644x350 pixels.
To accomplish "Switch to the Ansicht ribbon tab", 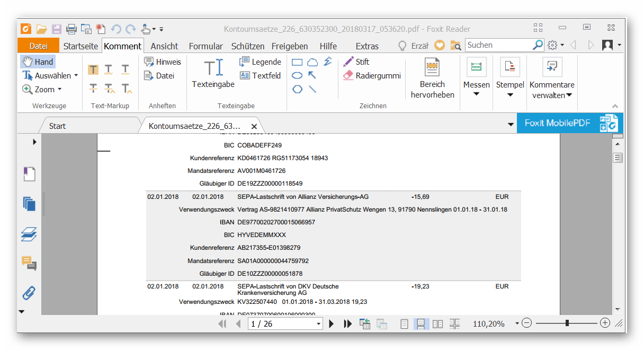I will [x=164, y=46].
